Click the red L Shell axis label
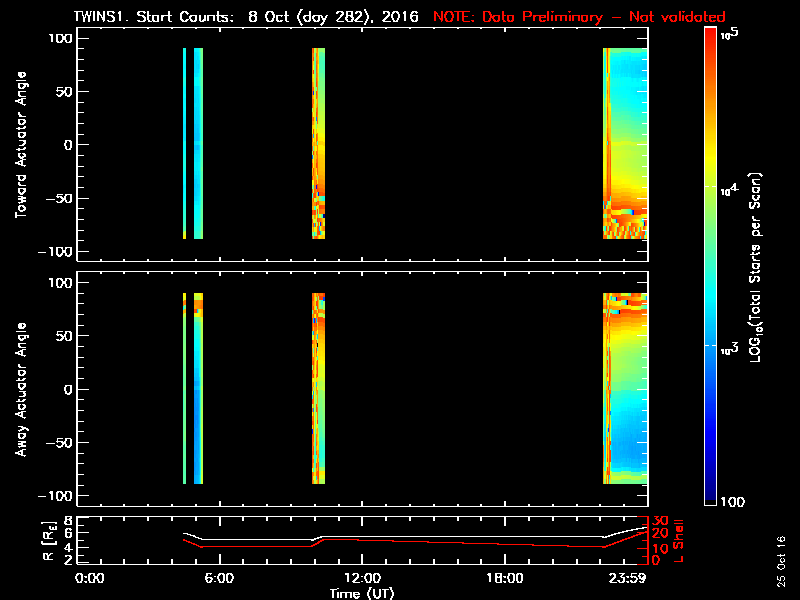The width and height of the screenshot is (800, 600). 678,539
